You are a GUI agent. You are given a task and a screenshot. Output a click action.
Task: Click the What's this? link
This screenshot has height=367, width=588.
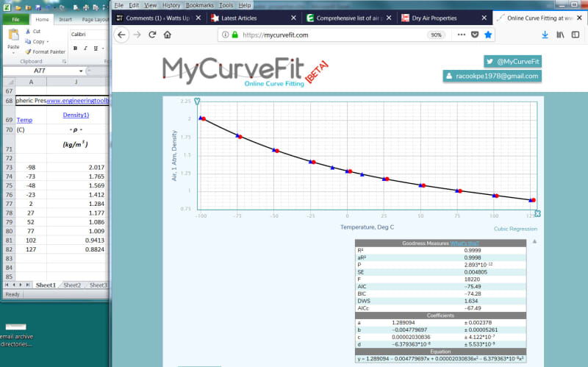[x=465, y=243]
